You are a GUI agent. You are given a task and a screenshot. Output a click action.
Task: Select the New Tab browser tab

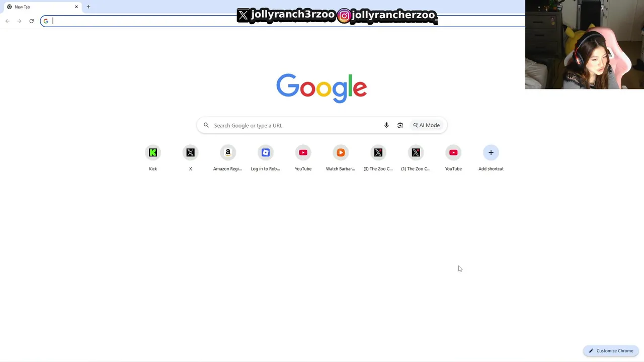click(x=42, y=7)
